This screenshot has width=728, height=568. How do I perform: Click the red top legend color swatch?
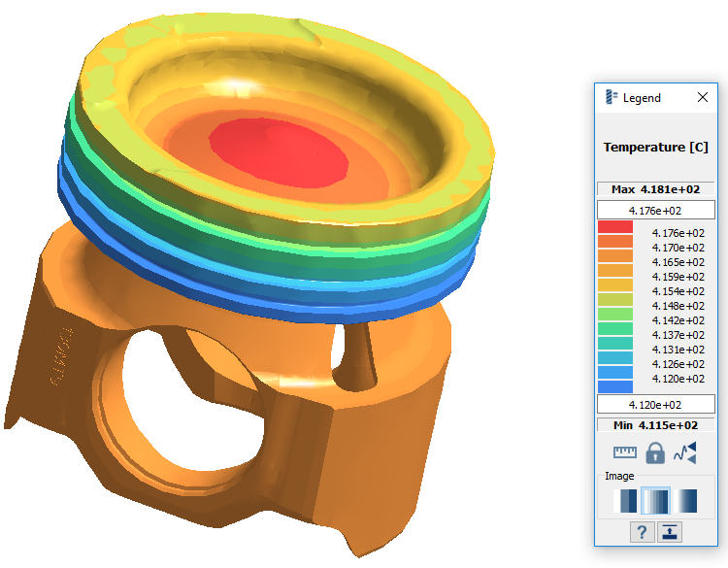tap(615, 227)
